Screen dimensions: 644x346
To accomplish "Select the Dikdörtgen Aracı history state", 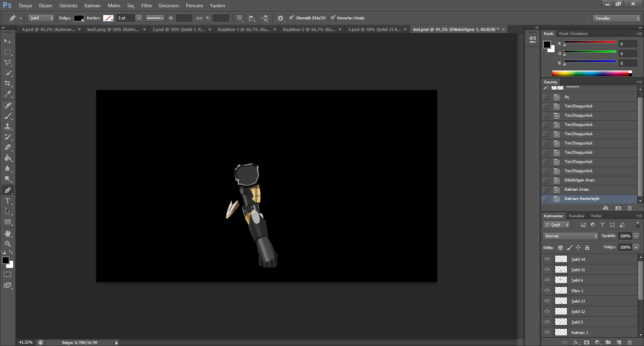I will coord(589,180).
